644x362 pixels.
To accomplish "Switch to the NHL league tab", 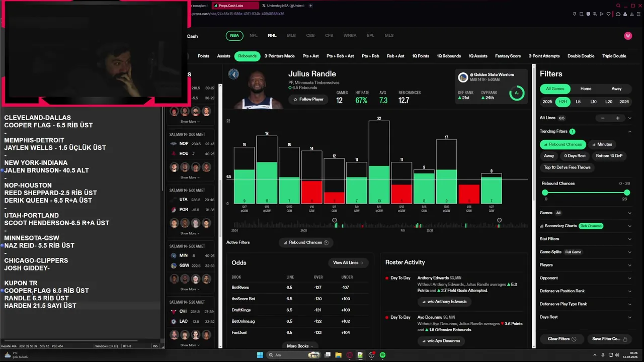I will pos(272,36).
